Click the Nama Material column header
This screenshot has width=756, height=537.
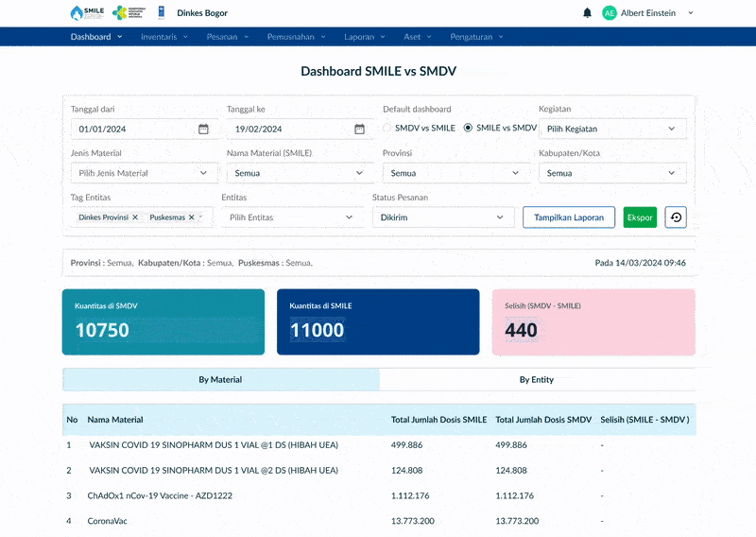pyautogui.click(x=115, y=420)
